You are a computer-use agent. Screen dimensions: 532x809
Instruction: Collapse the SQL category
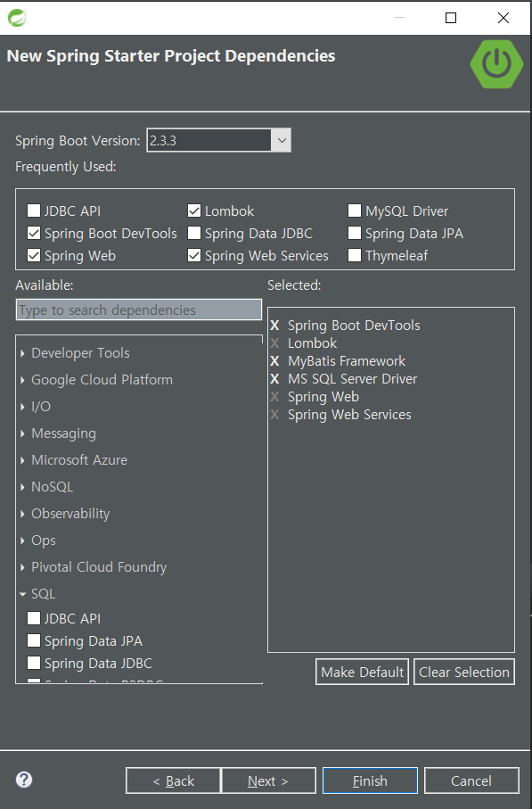22,594
